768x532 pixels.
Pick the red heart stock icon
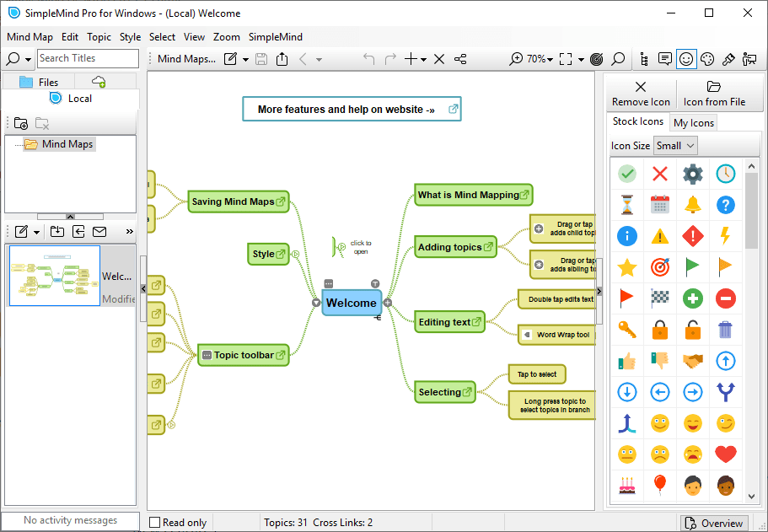click(725, 454)
